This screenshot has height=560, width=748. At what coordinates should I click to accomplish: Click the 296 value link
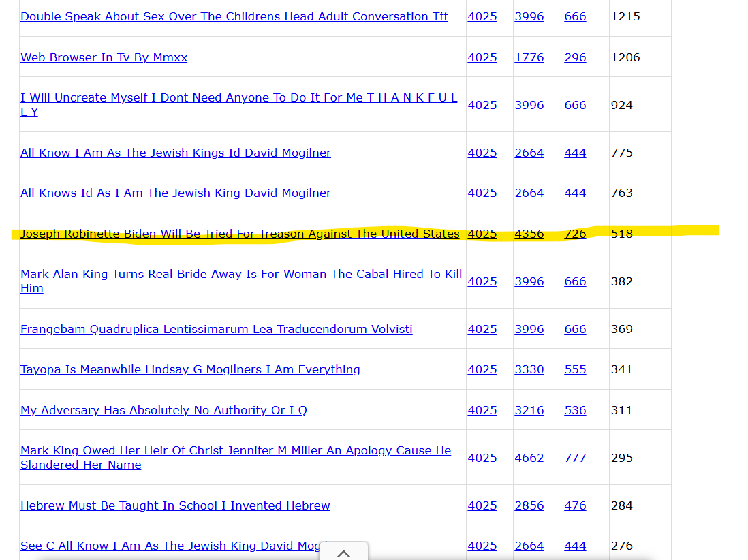[x=575, y=57]
